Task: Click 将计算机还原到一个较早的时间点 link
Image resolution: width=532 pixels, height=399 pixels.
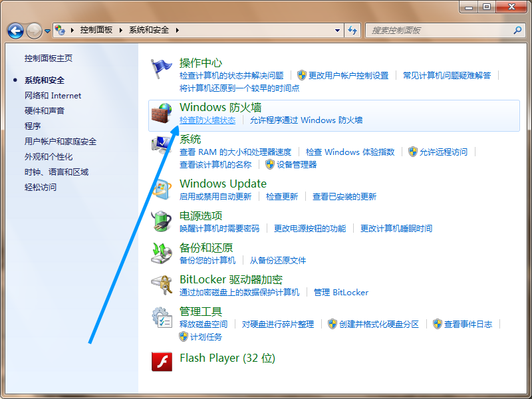Action: point(239,88)
